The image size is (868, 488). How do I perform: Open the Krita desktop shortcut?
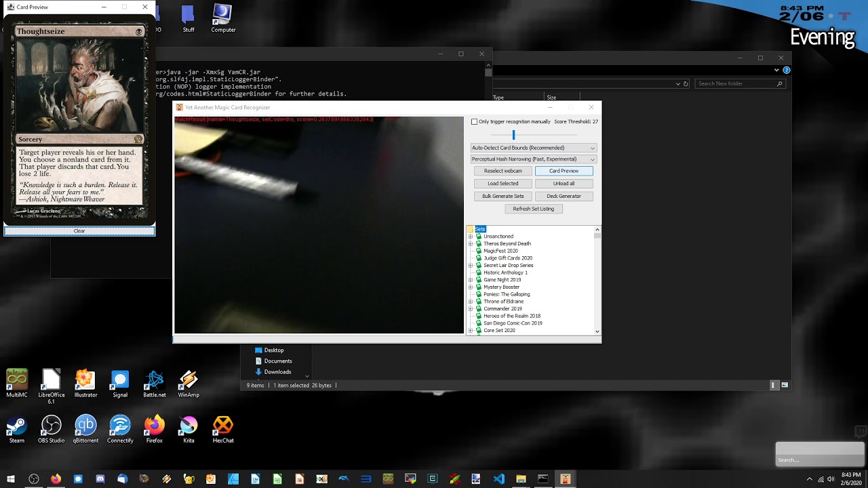coord(189,429)
